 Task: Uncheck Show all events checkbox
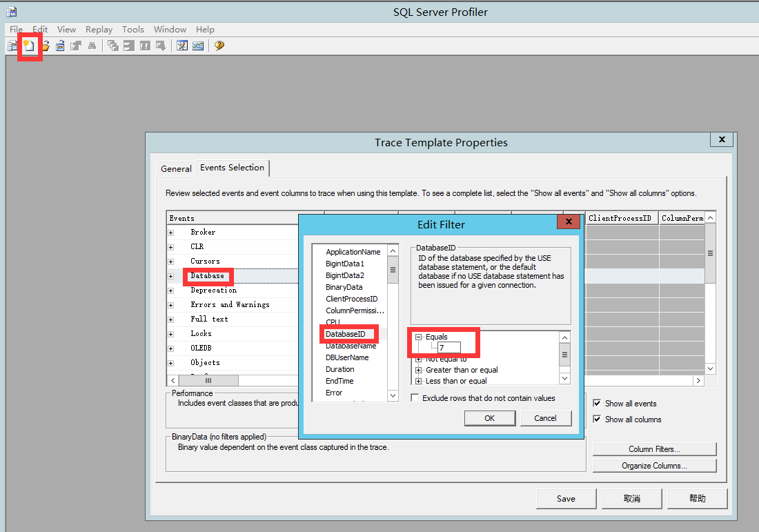point(598,403)
